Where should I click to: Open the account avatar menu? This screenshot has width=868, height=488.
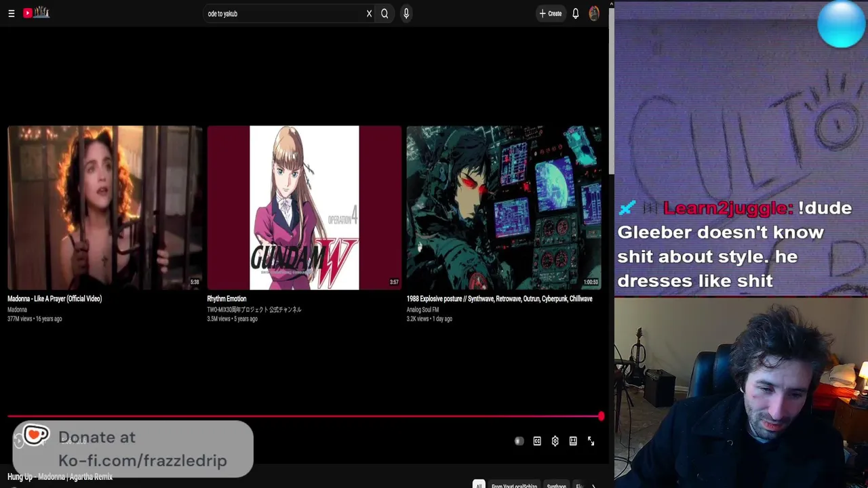coord(594,14)
